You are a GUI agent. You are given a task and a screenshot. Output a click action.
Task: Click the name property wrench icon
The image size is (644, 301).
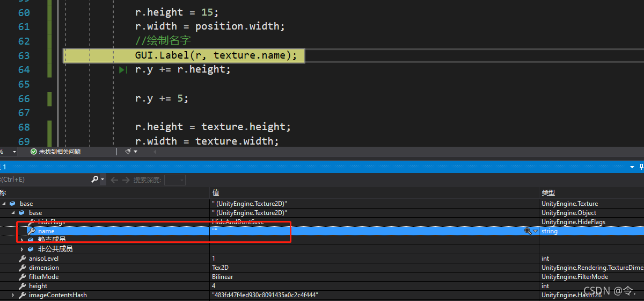tap(31, 231)
